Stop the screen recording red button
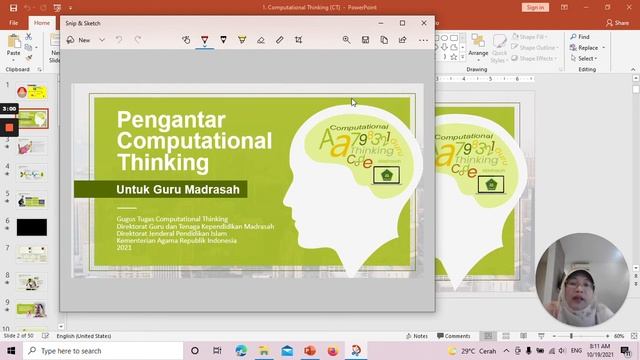The height and width of the screenshot is (360, 640). click(9, 128)
